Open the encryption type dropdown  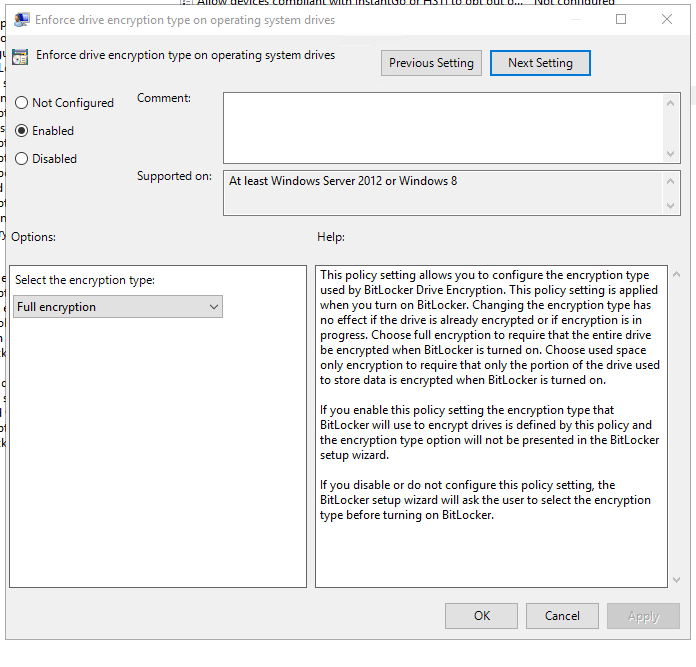click(x=118, y=307)
